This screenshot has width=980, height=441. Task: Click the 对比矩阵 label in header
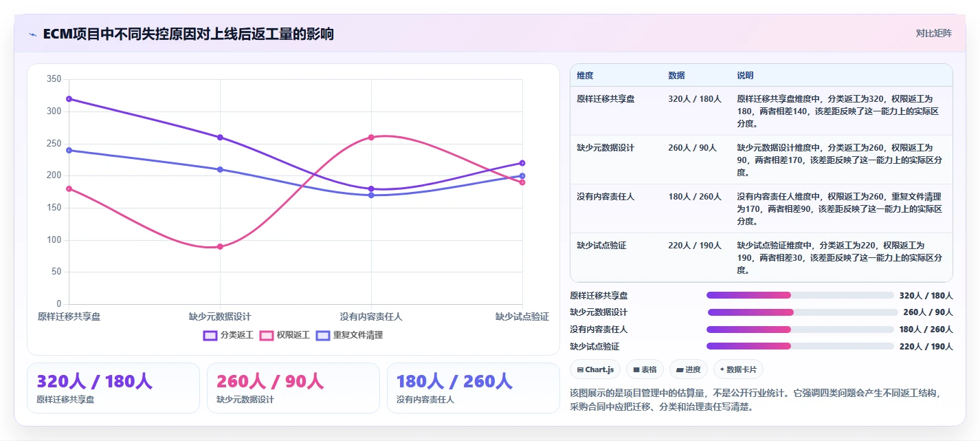pos(934,33)
